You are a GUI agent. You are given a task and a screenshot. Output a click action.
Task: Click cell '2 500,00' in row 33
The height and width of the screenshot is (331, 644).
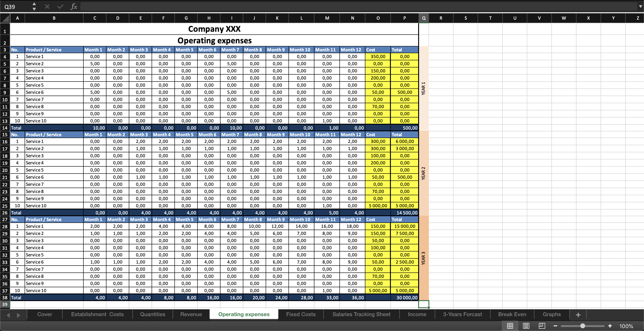(404, 262)
